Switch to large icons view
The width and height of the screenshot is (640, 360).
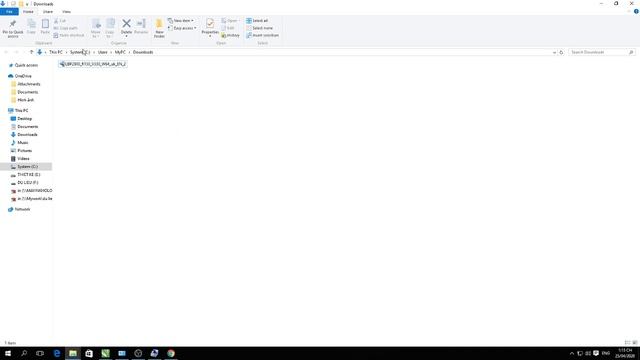click(x=634, y=343)
